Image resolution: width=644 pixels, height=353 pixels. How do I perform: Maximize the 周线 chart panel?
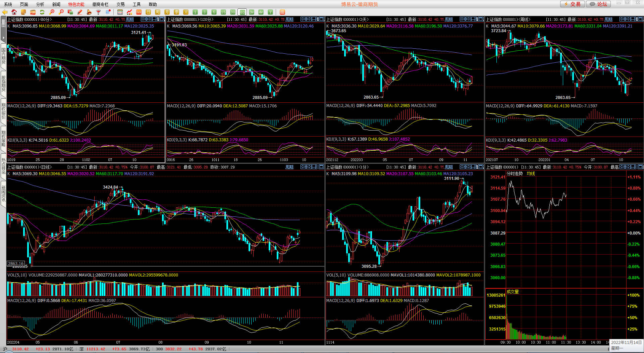pos(640,19)
